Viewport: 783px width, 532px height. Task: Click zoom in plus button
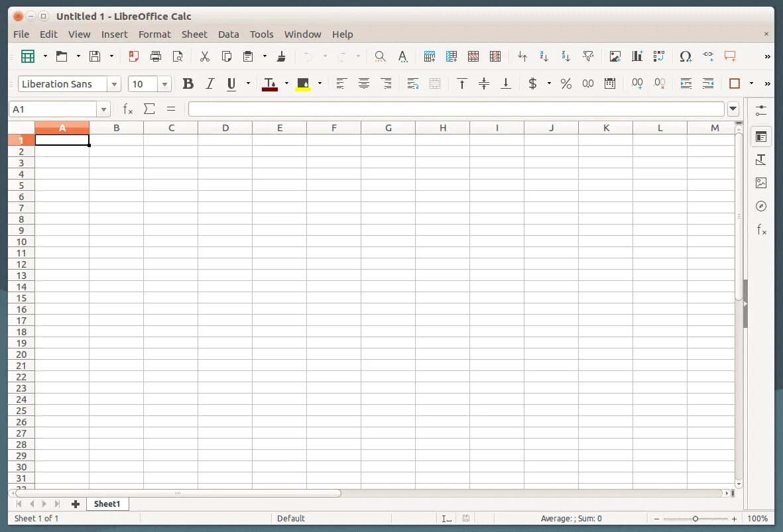[x=734, y=519]
